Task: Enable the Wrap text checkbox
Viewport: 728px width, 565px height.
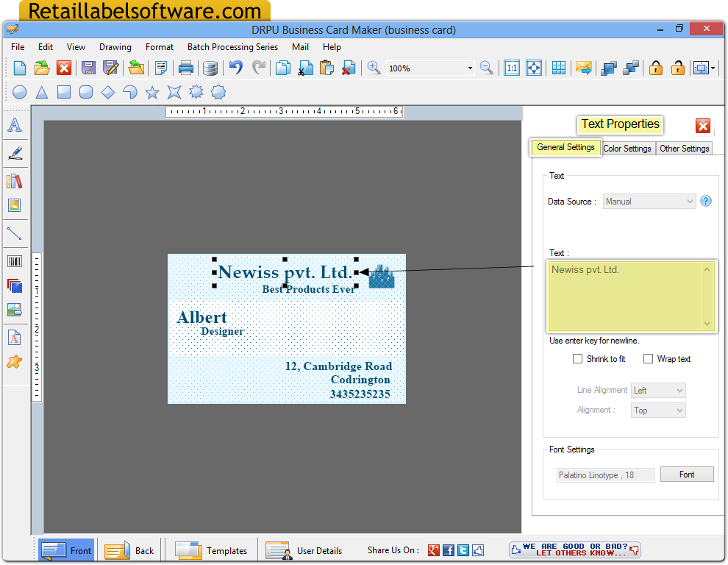Action: point(648,359)
